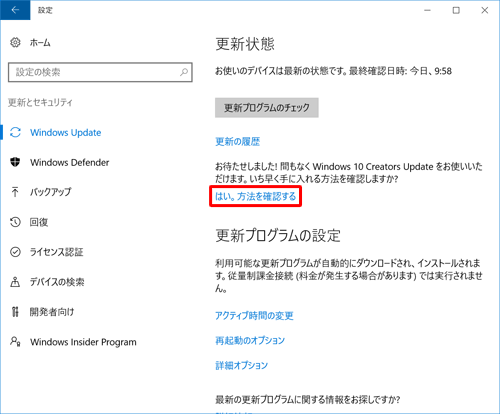This screenshot has width=500, height=414.
Task: Click the 更新状態 heading
Action: tap(245, 44)
